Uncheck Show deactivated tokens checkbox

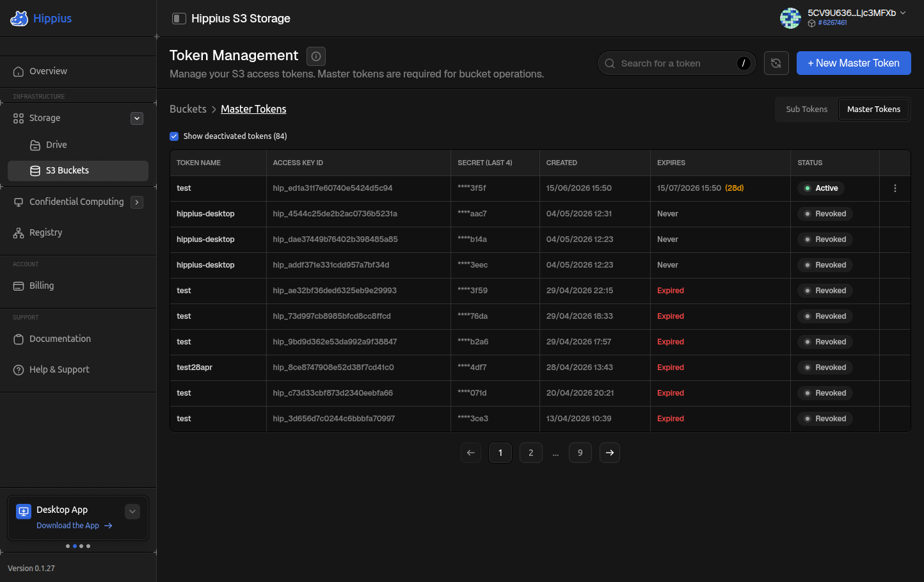(174, 136)
